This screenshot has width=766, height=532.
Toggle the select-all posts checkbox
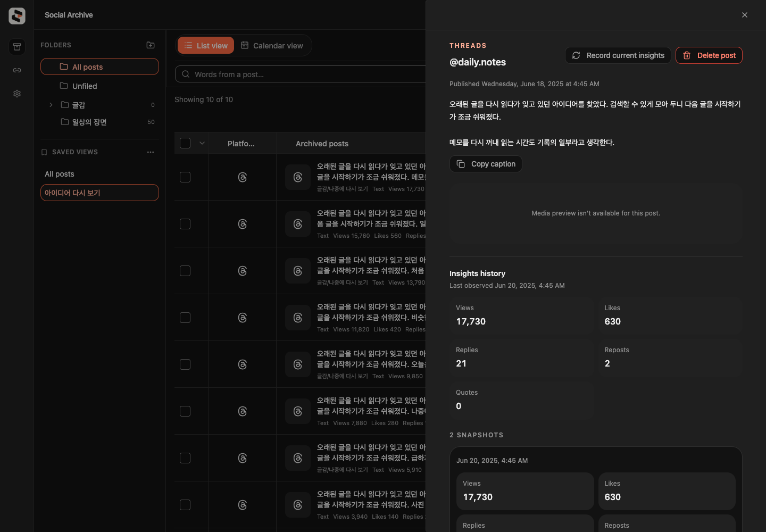coord(185,143)
